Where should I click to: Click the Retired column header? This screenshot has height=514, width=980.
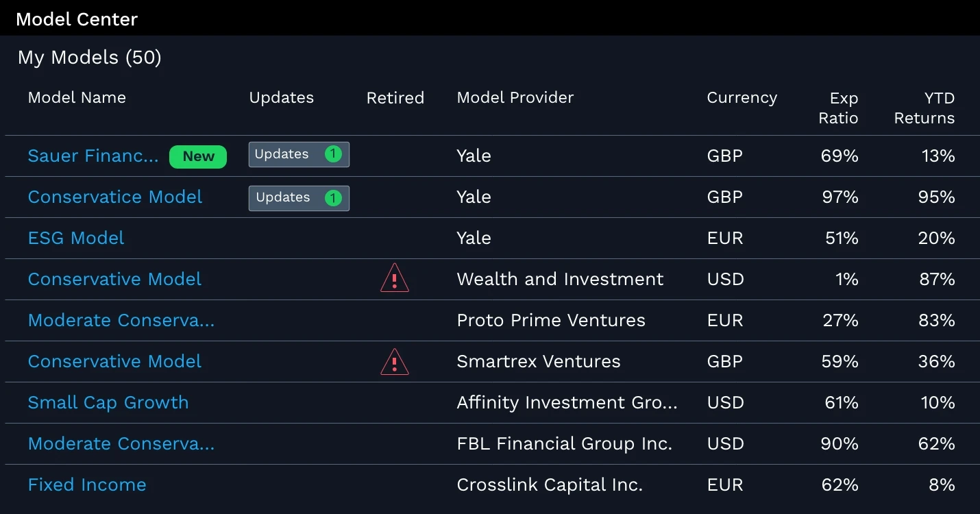point(395,97)
